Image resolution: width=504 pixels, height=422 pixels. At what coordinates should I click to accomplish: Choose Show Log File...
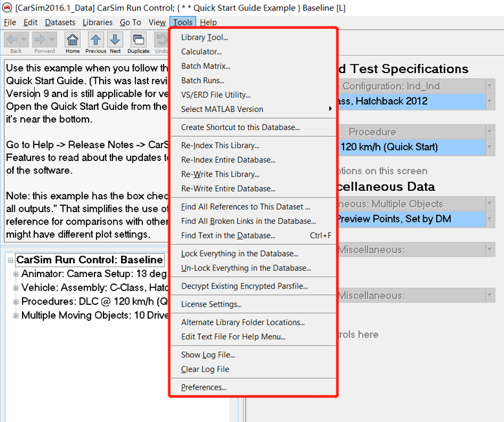tap(253, 355)
